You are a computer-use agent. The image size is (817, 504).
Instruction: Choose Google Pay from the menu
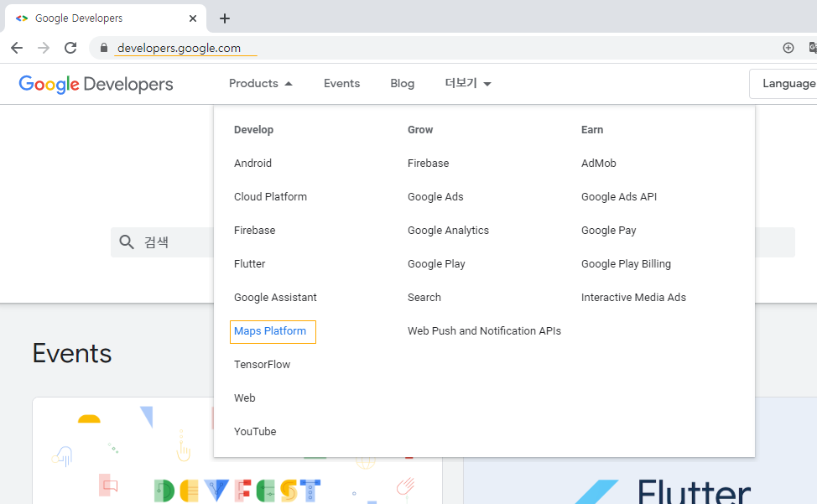tap(609, 230)
